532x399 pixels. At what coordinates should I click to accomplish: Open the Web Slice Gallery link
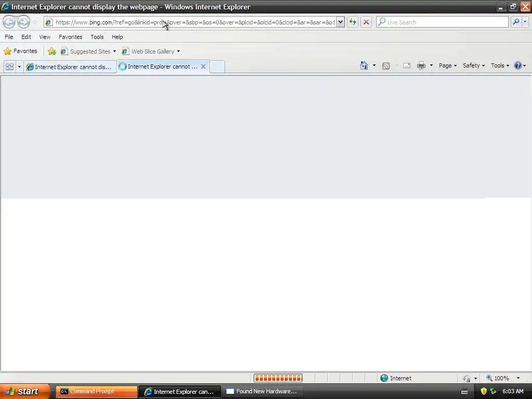pyautogui.click(x=149, y=51)
